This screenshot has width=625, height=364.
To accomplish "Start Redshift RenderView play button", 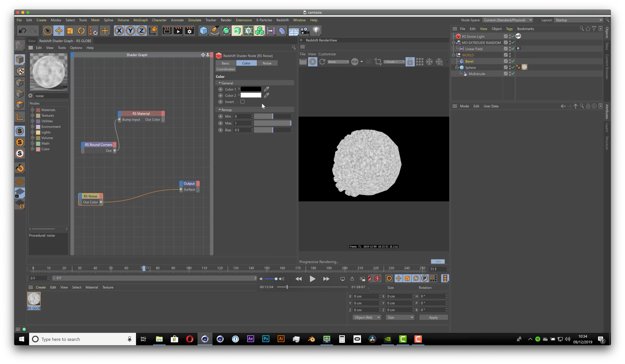I will (313, 62).
